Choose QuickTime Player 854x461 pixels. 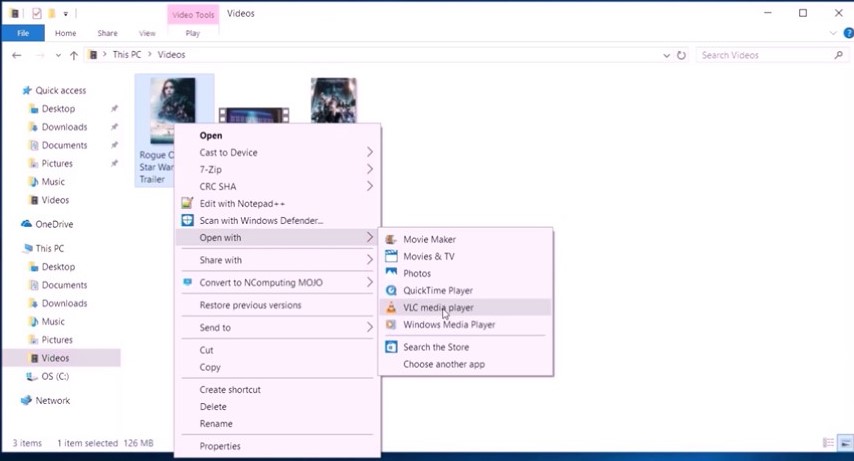(x=465, y=290)
